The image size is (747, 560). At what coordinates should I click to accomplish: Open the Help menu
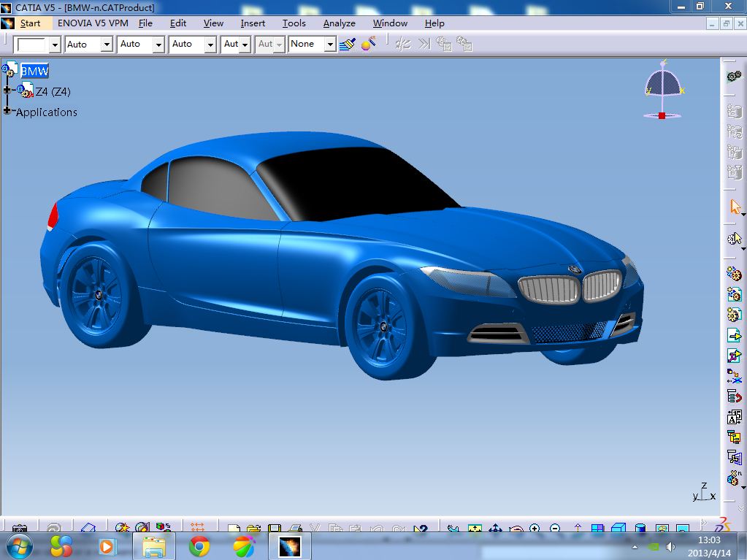click(434, 23)
